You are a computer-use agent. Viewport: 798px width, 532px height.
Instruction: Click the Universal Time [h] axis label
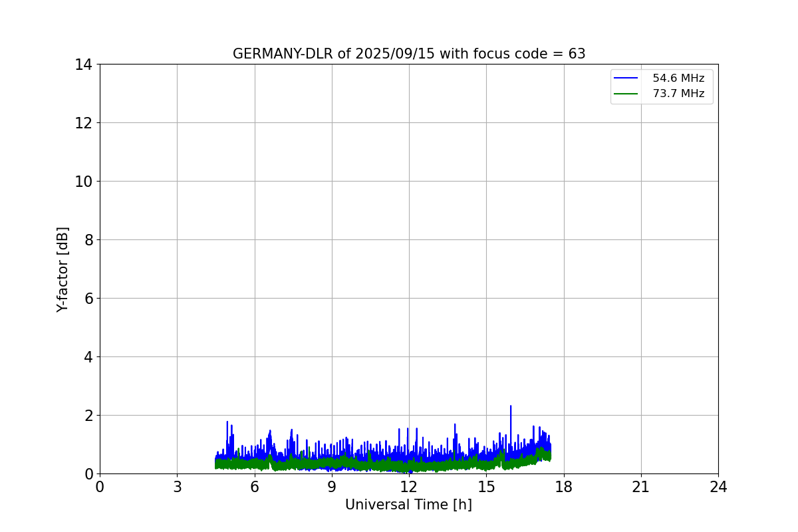click(x=408, y=505)
